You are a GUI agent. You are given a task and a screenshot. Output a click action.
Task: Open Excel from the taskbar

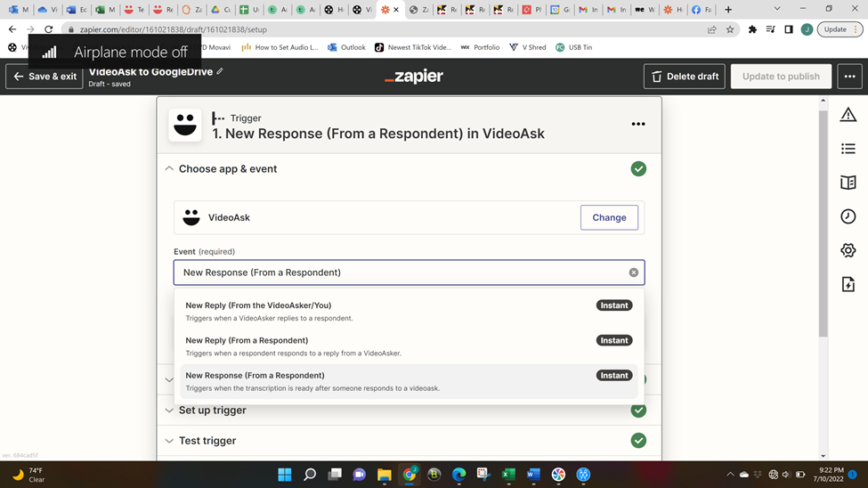click(x=508, y=475)
